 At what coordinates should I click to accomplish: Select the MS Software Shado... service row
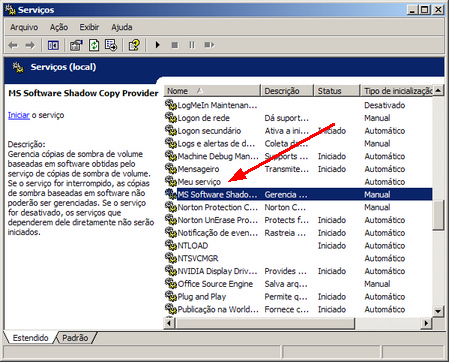point(298,194)
